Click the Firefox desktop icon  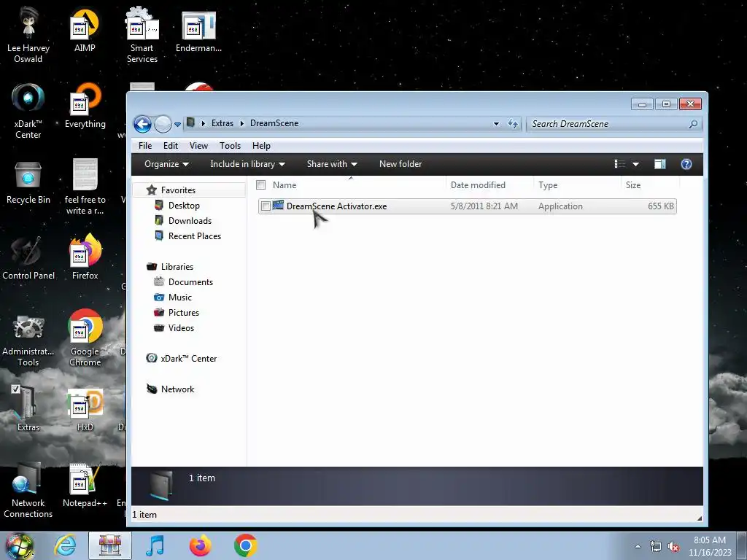85,252
